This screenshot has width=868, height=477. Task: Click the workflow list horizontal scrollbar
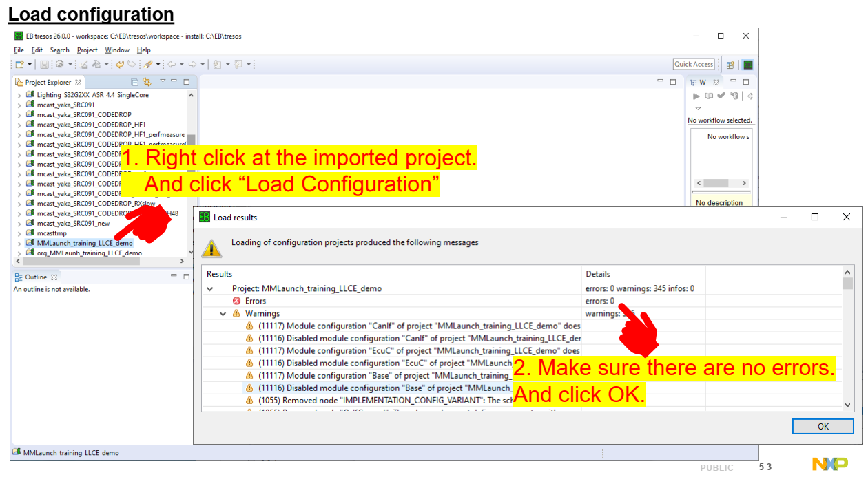(x=721, y=183)
